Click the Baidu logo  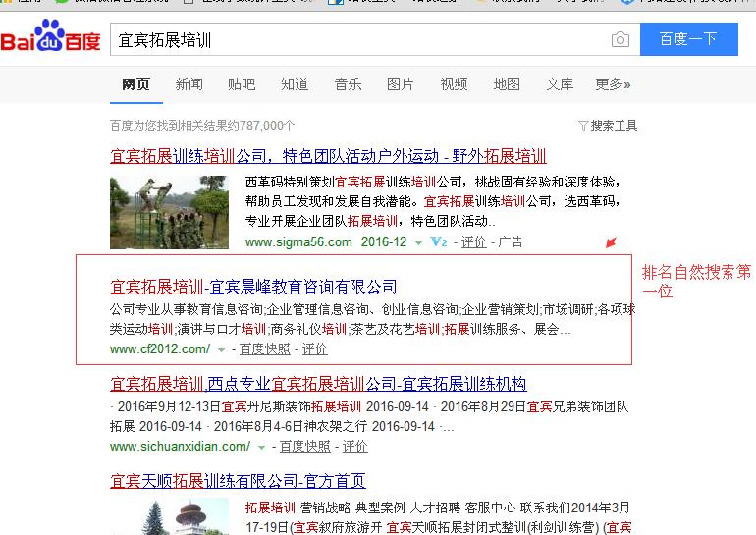point(51,36)
